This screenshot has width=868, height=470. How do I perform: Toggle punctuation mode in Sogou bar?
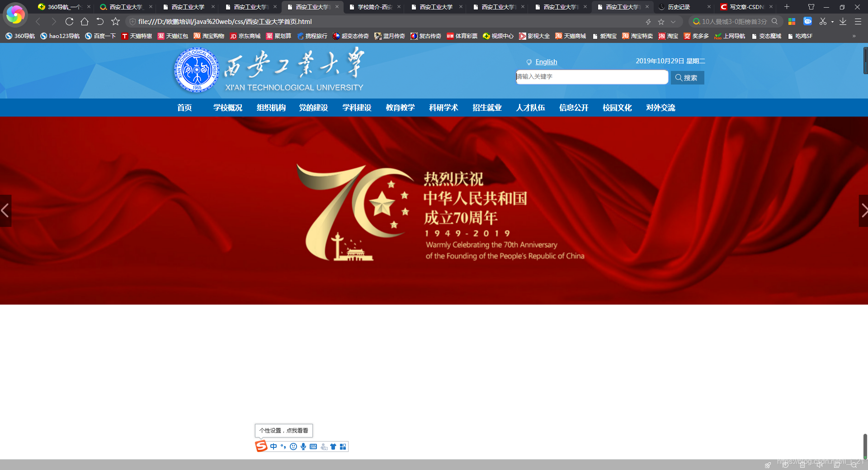point(283,446)
